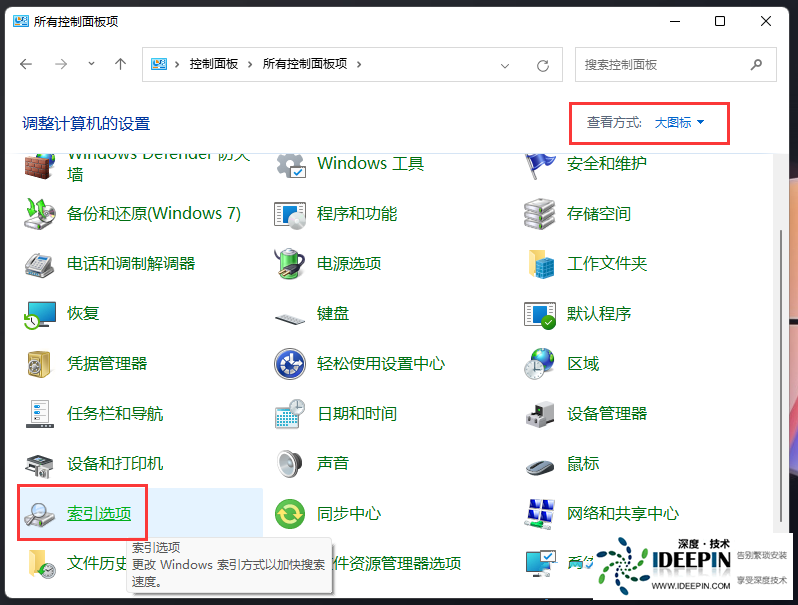Screen dimensions: 798x605
Task: Open the 安全和维护 flag icon
Action: 540,166
